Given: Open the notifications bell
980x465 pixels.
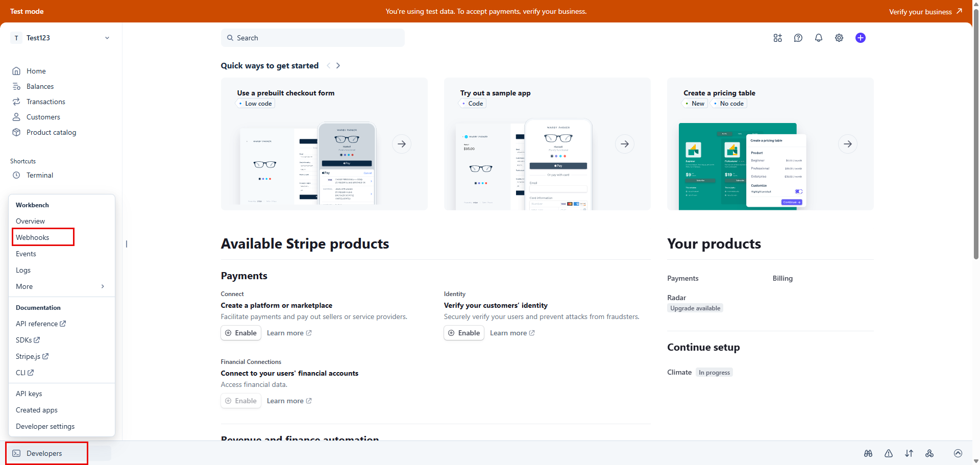Looking at the screenshot, I should pyautogui.click(x=819, y=38).
